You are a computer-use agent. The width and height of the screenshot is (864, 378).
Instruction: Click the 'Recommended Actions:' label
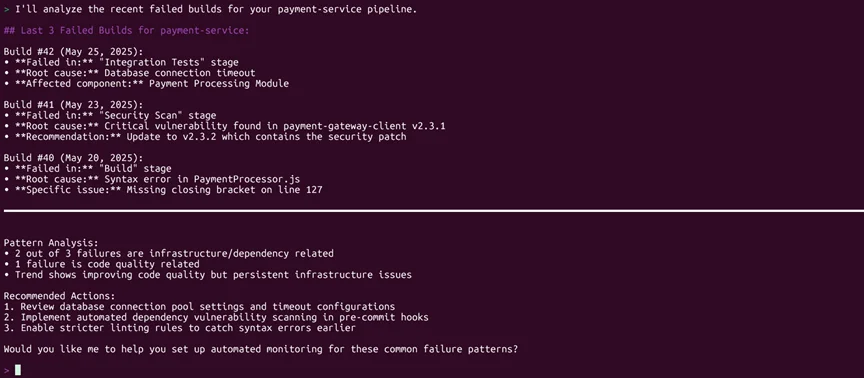click(60, 296)
